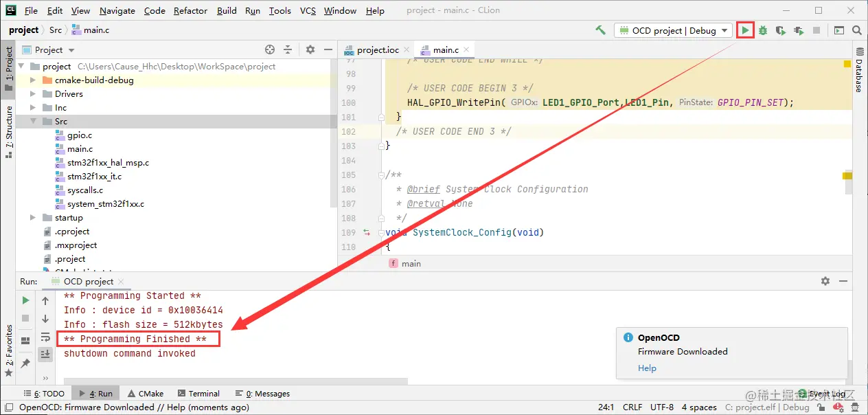This screenshot has width=868, height=415.
Task: Click UTF-8 encoding in status bar
Action: 662,407
